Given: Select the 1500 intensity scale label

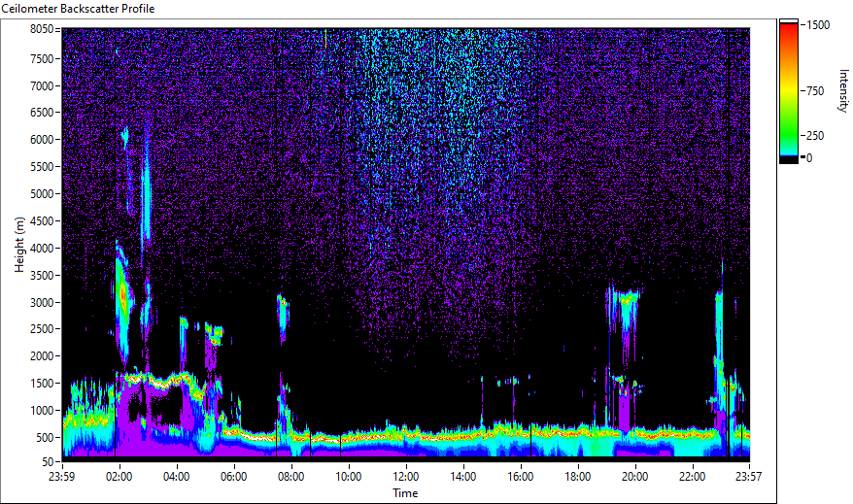Looking at the screenshot, I should coord(818,25).
